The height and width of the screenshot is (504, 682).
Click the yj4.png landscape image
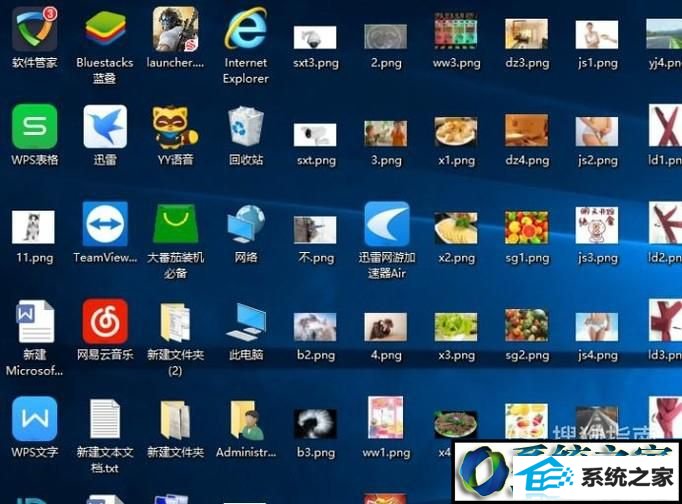click(664, 34)
